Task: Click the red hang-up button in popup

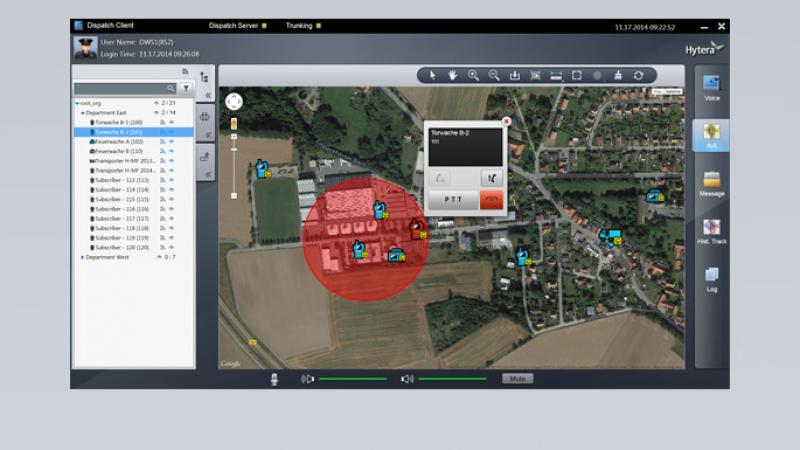Action: coord(491,199)
